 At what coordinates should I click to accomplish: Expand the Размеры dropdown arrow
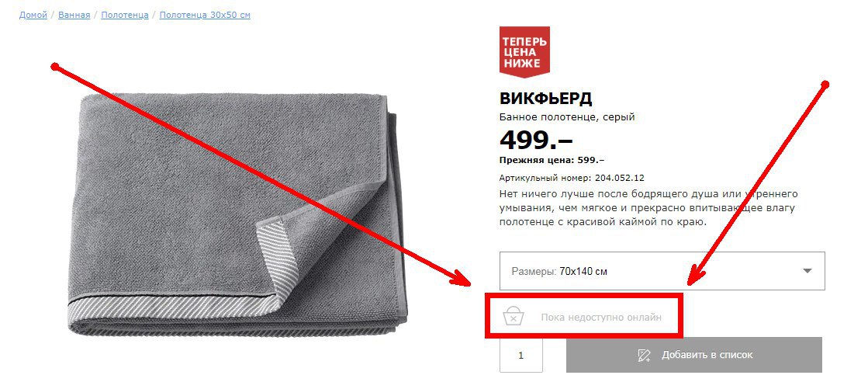(807, 271)
